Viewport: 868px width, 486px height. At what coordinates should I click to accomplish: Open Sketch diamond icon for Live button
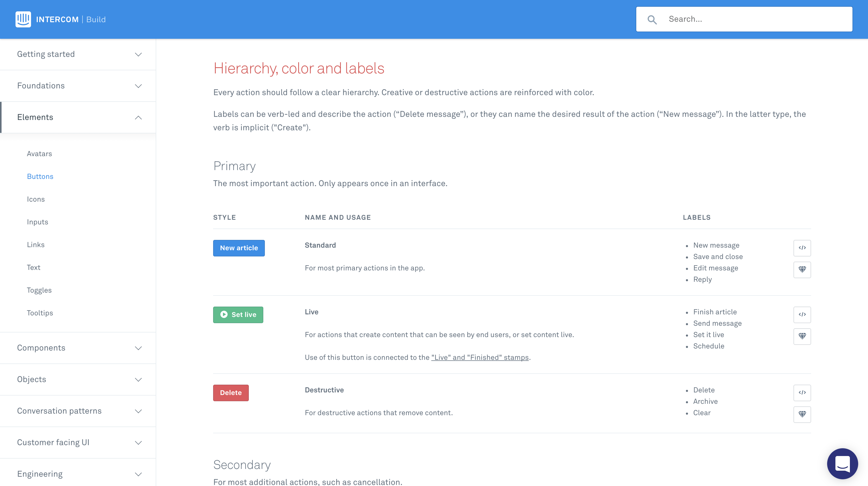click(802, 336)
